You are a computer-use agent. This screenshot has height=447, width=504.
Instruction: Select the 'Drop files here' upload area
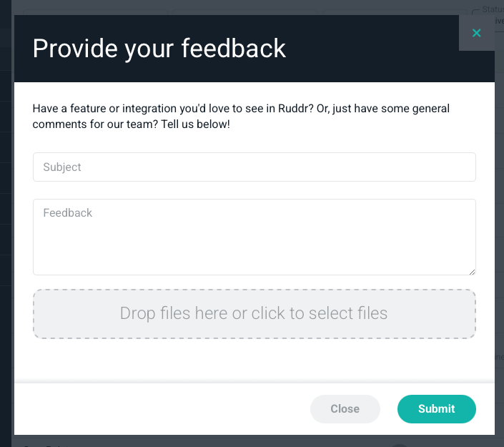(x=254, y=313)
